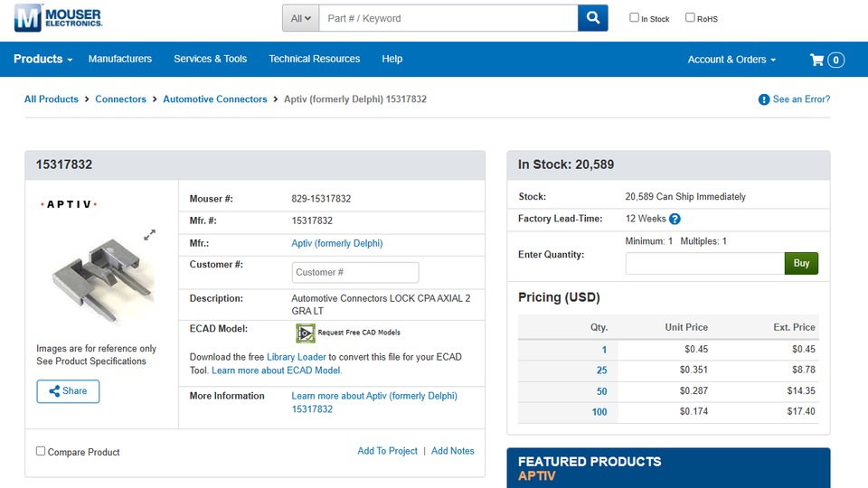Open the Technical Resources menu

(x=314, y=60)
